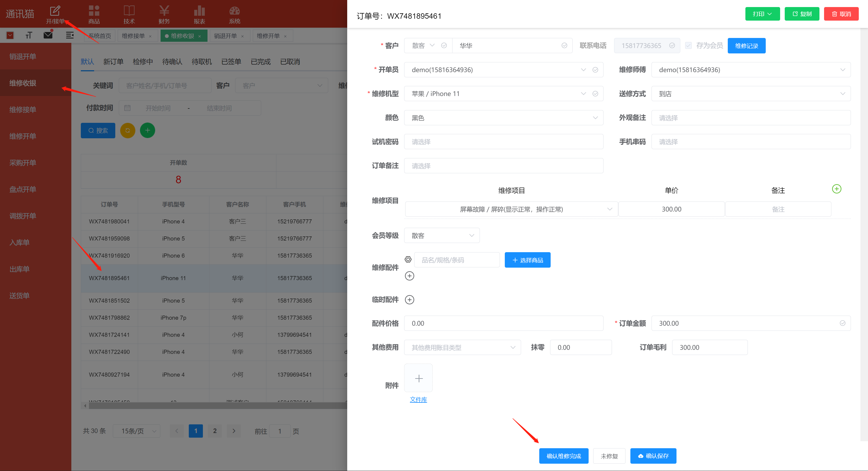The image size is (868, 471).
Task: Toggle the 存为会员 checkbox
Action: 688,46
